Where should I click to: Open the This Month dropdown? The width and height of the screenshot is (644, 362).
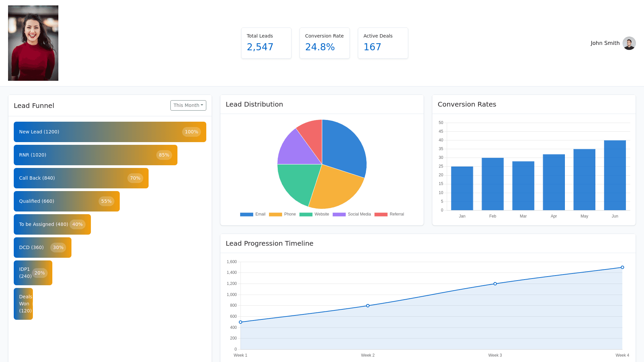188,105
